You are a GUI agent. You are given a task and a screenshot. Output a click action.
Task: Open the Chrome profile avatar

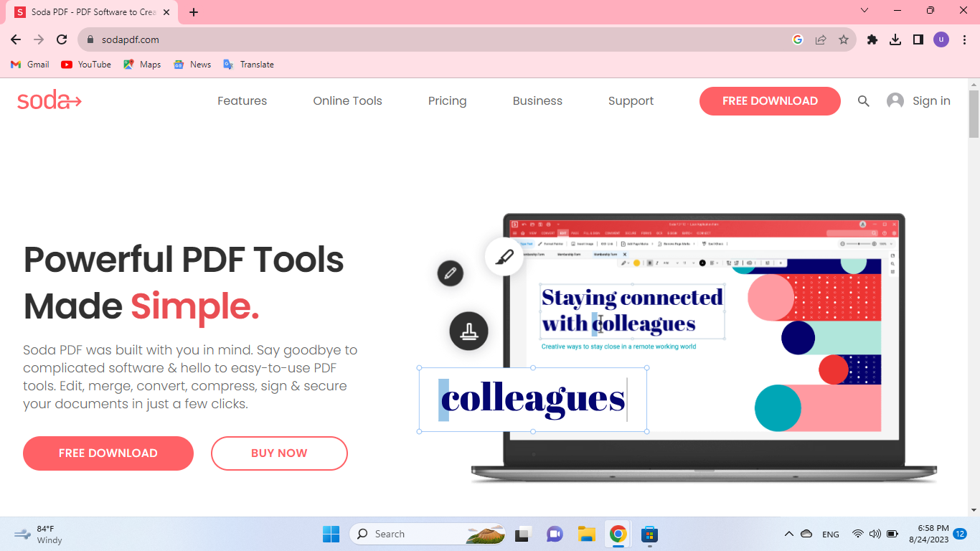(941, 39)
